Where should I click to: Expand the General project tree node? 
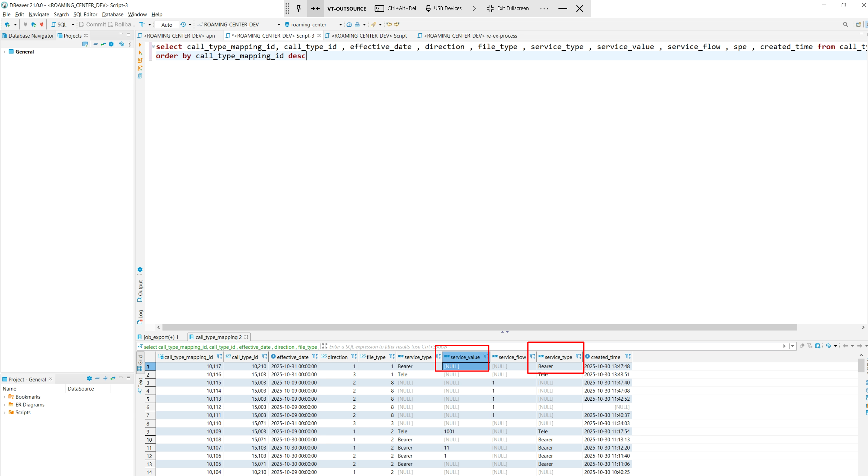click(4, 52)
